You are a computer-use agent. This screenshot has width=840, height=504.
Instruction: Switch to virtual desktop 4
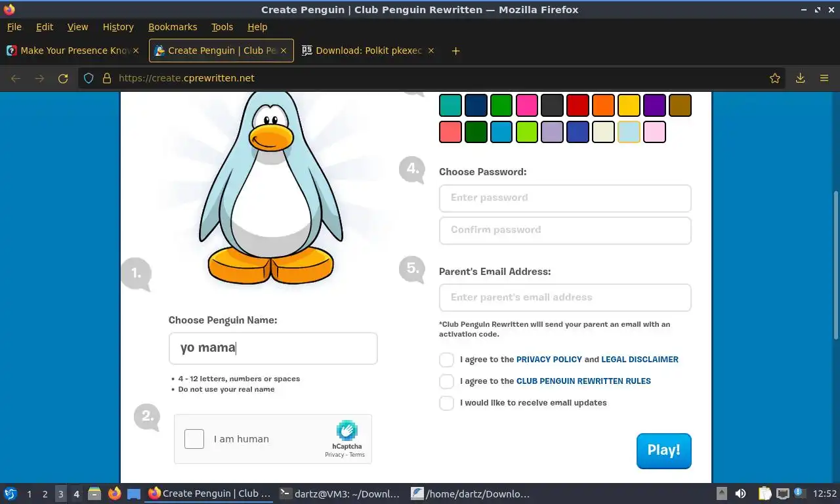coord(76,493)
